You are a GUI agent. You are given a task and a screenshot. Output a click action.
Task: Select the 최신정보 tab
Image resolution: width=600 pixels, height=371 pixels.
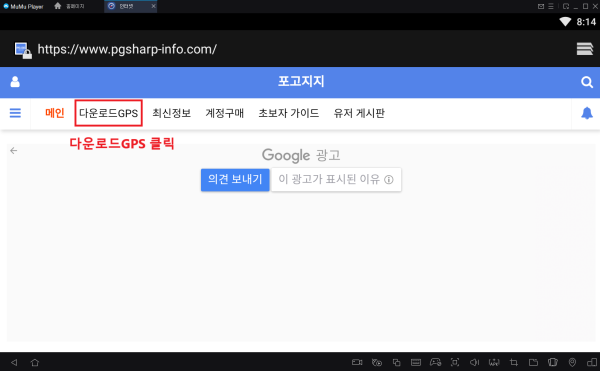coord(171,113)
